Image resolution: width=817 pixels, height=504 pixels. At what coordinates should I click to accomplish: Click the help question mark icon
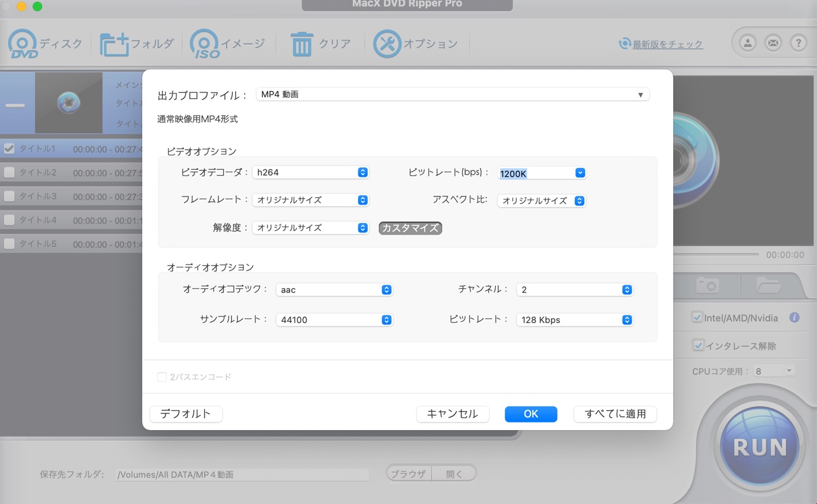[799, 43]
